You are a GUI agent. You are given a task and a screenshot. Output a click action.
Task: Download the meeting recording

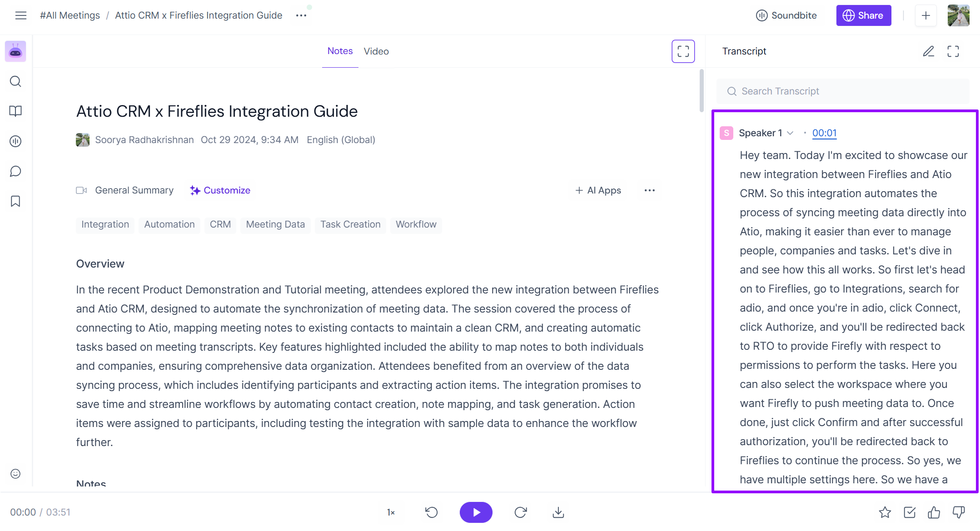(558, 512)
